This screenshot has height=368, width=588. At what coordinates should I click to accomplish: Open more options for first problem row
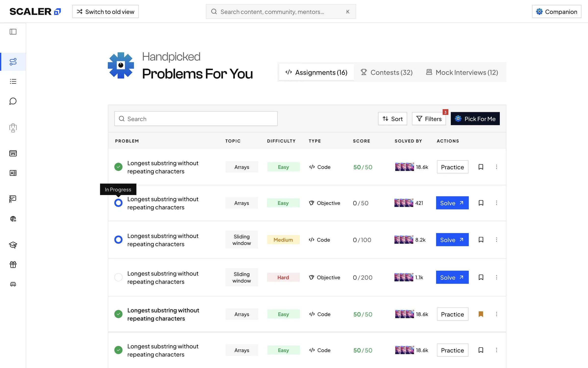pos(497,167)
